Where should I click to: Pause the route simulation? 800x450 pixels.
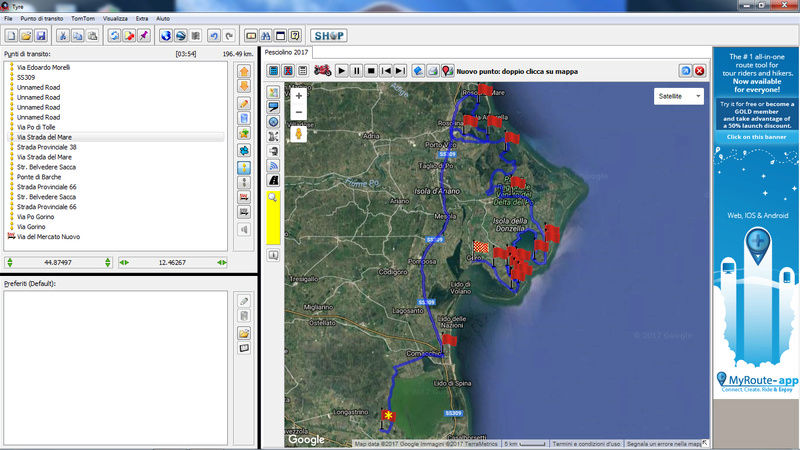[357, 71]
